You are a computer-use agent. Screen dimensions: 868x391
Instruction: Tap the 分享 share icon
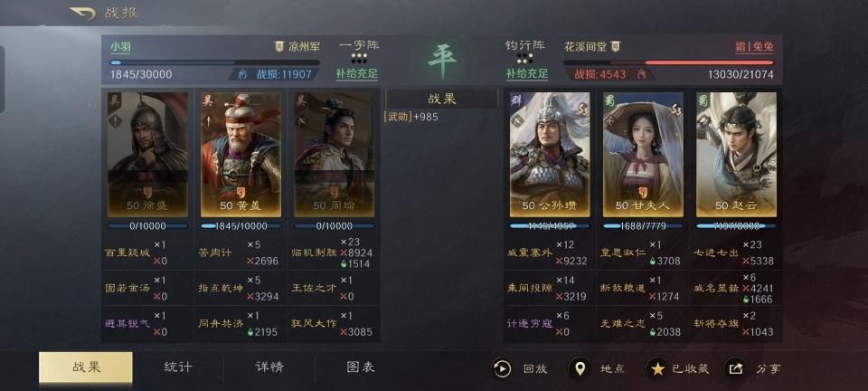(x=735, y=368)
